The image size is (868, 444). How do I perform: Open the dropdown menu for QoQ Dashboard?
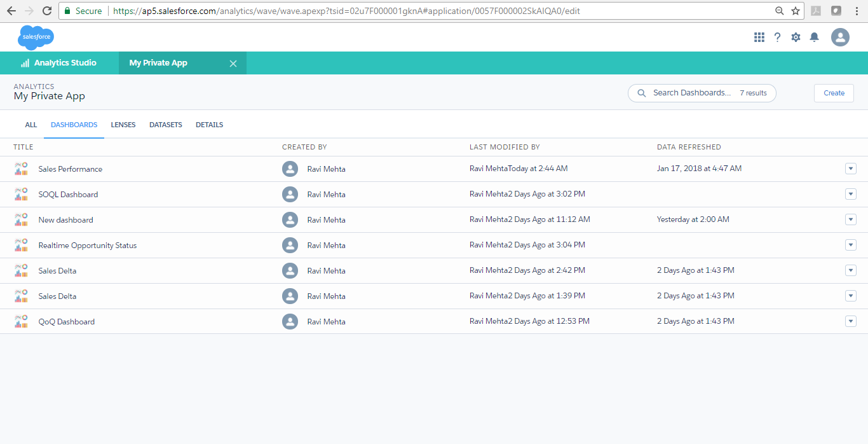(851, 321)
